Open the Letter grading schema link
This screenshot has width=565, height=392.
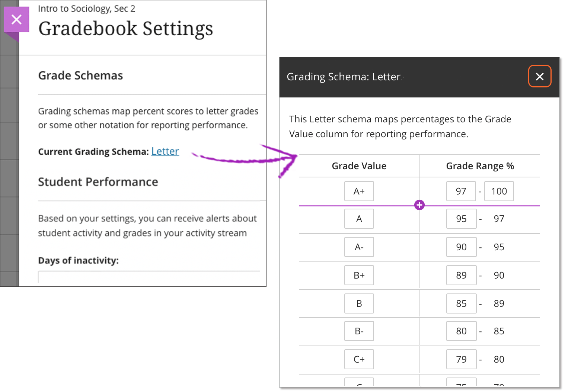point(165,151)
